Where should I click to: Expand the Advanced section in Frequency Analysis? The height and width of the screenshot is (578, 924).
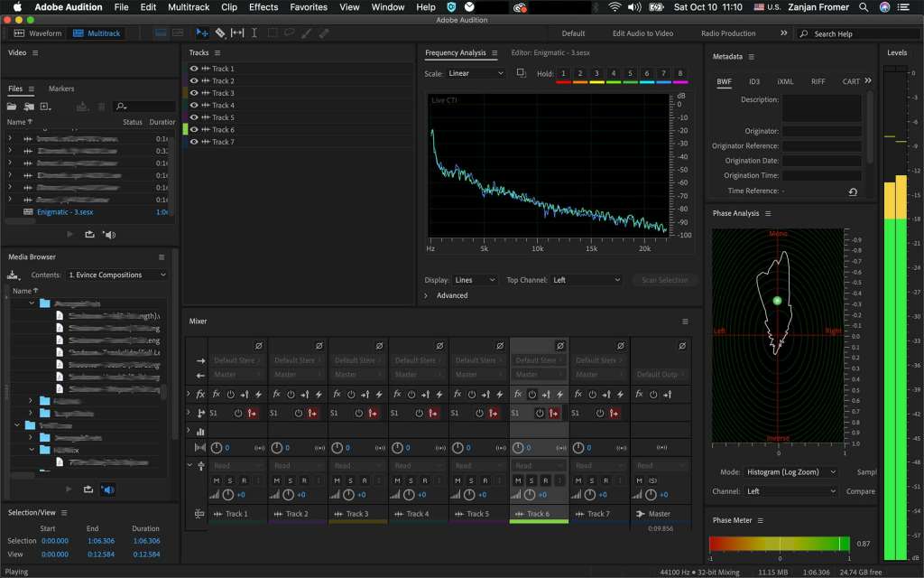[x=426, y=295]
